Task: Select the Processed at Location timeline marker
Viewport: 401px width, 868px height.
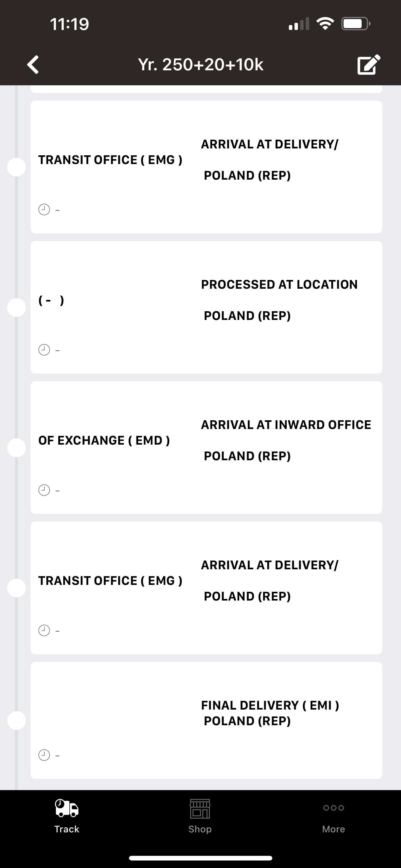Action: click(x=17, y=307)
